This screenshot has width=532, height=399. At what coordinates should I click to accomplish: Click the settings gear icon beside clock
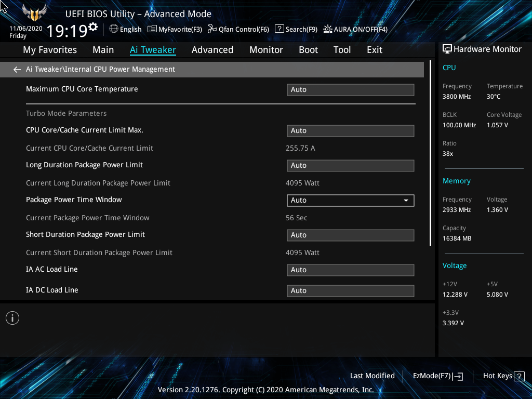coord(93,26)
